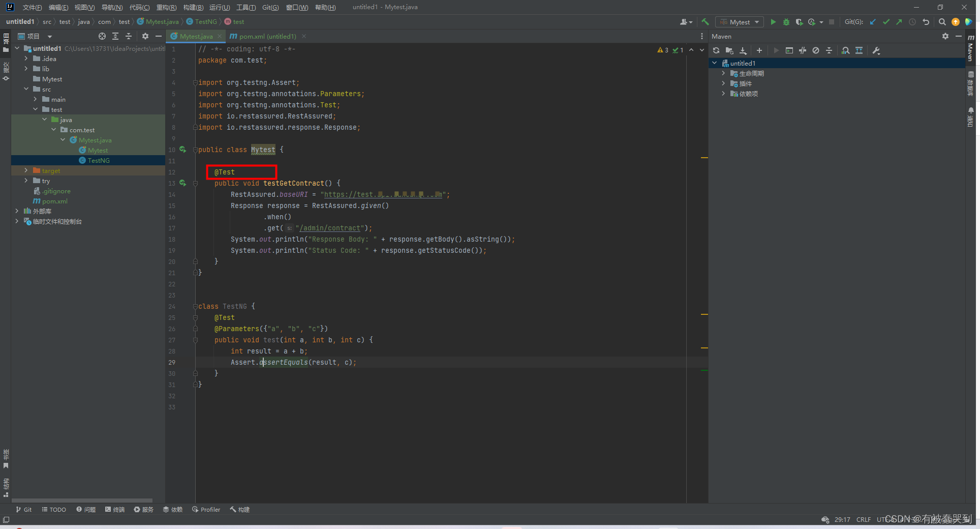The width and height of the screenshot is (980, 529).
Task: Go to next highlighted error arrow
Action: pos(702,50)
